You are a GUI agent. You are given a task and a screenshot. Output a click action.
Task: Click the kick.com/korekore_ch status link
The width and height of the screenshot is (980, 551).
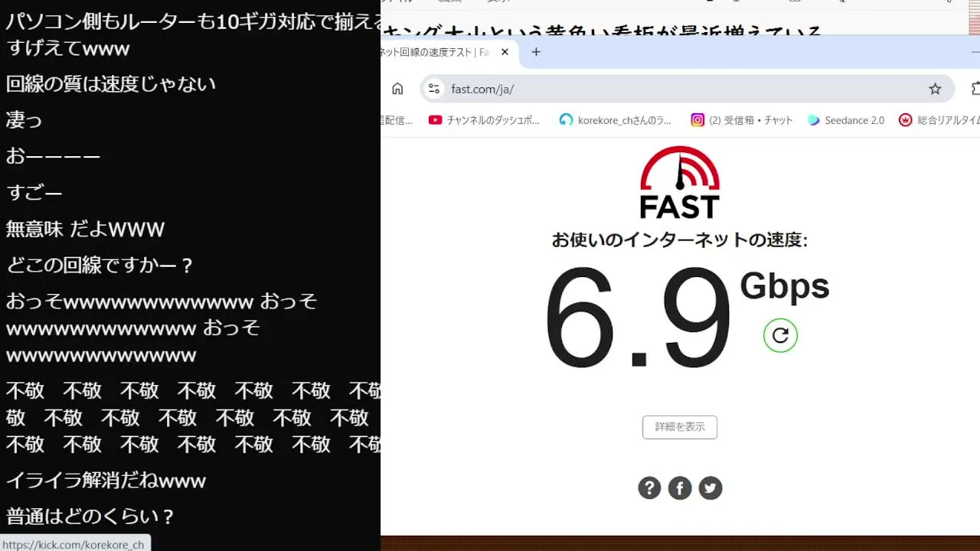(x=73, y=544)
